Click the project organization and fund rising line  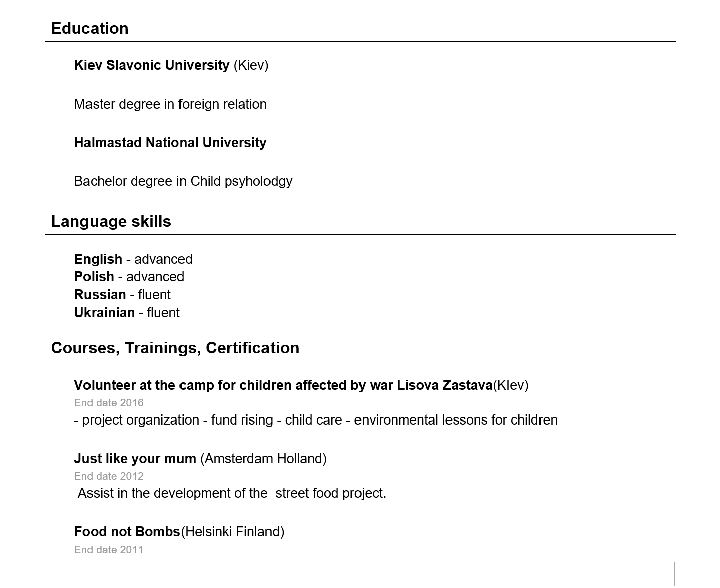tap(315, 420)
